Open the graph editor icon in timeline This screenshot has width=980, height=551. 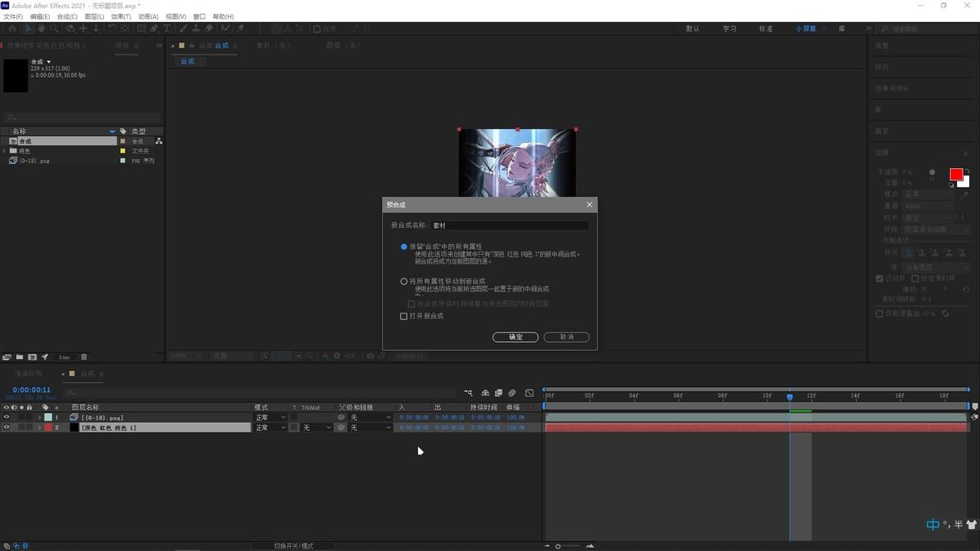point(529,393)
